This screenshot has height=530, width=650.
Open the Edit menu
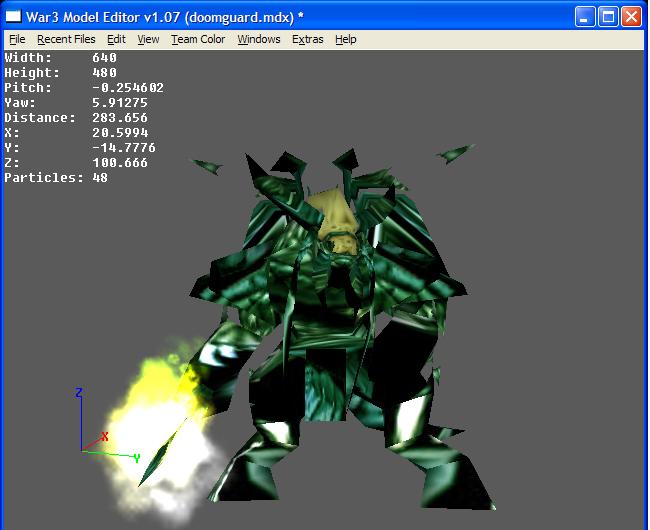[116, 39]
